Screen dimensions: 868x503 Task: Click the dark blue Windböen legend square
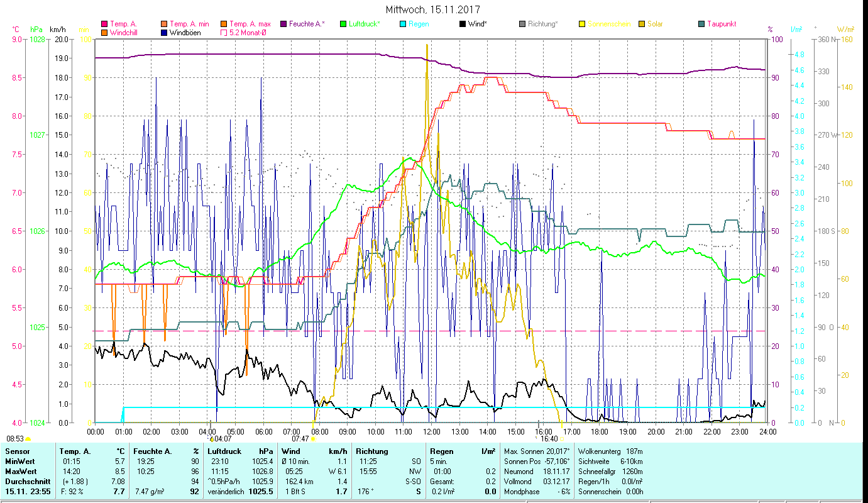tap(164, 32)
